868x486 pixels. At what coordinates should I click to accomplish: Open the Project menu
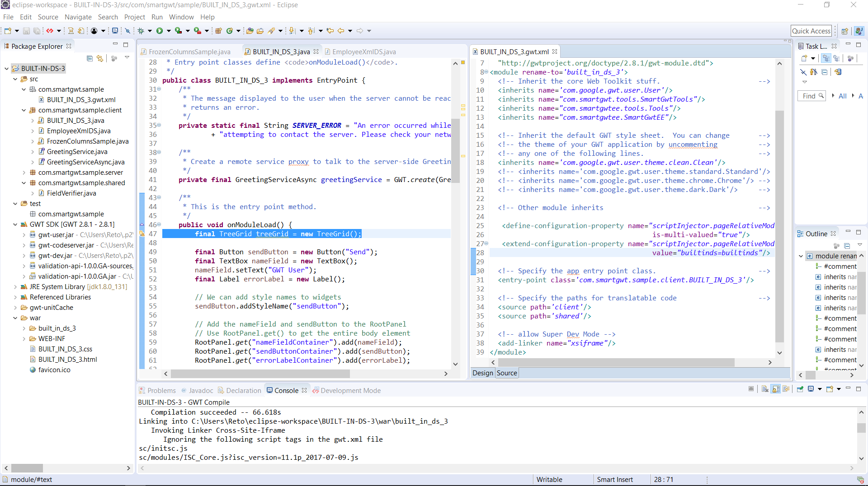134,17
